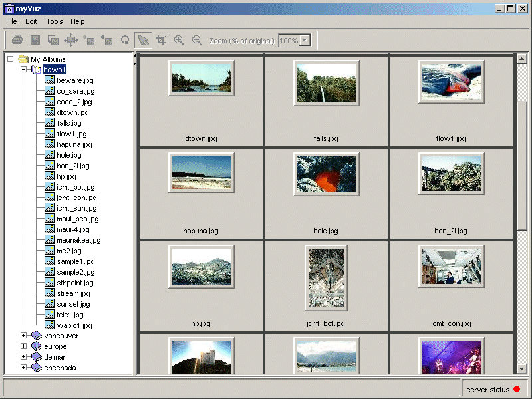
Task: Click the Save floppy disk icon
Action: (x=35, y=40)
